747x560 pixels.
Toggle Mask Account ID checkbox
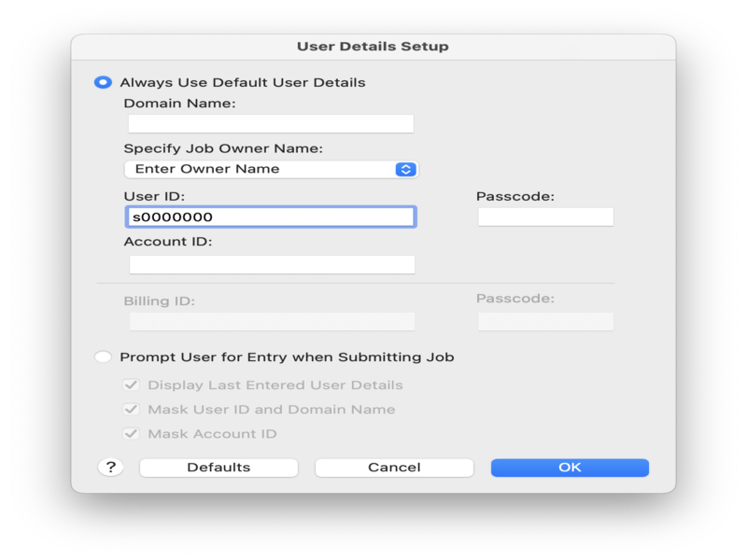131,433
